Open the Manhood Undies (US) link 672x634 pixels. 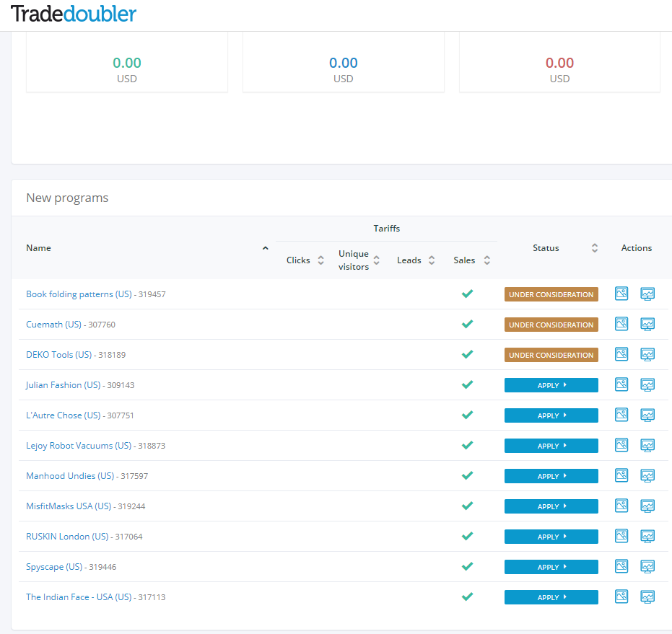coord(70,476)
